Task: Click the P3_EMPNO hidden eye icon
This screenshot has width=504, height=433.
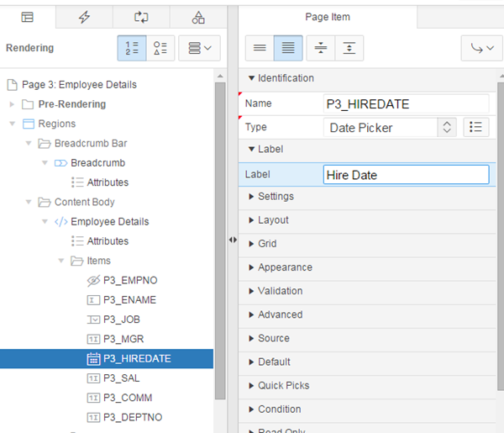Action: click(93, 281)
